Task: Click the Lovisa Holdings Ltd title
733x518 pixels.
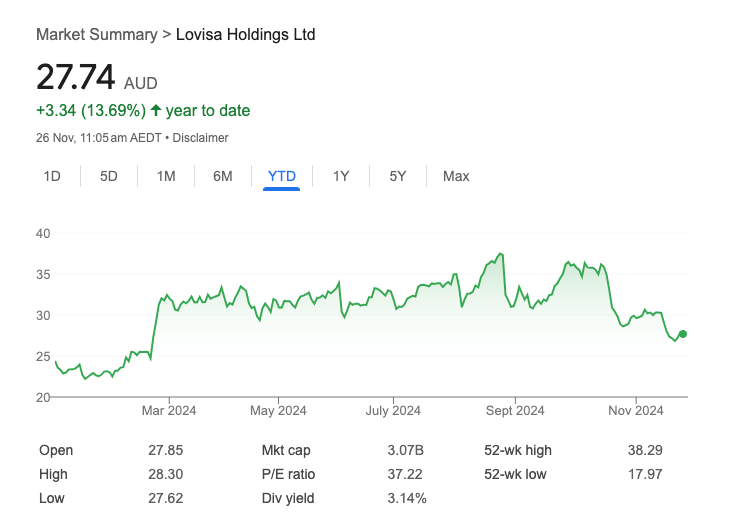Action: pyautogui.click(x=245, y=35)
